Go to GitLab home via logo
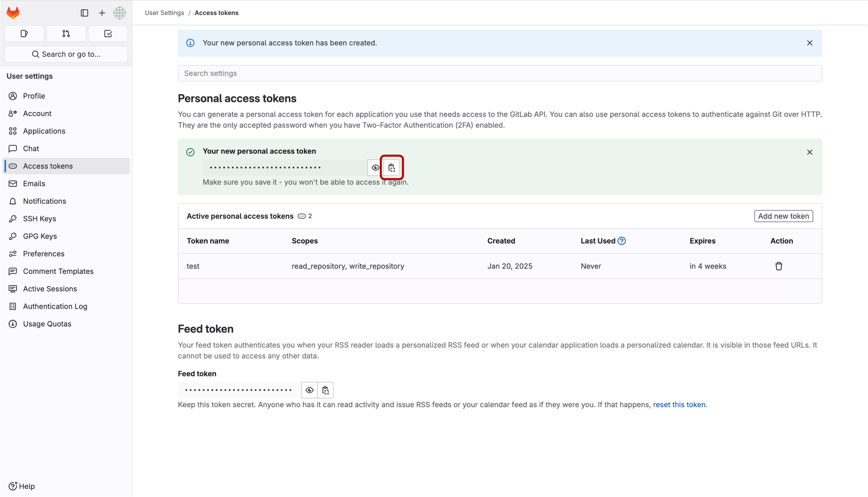868x497 pixels. pos(13,13)
